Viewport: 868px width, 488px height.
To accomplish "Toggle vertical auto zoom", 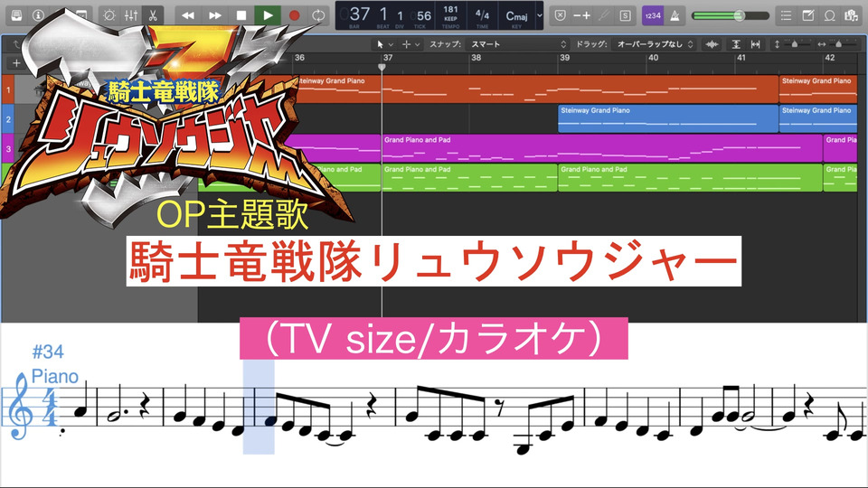I will click(x=736, y=44).
